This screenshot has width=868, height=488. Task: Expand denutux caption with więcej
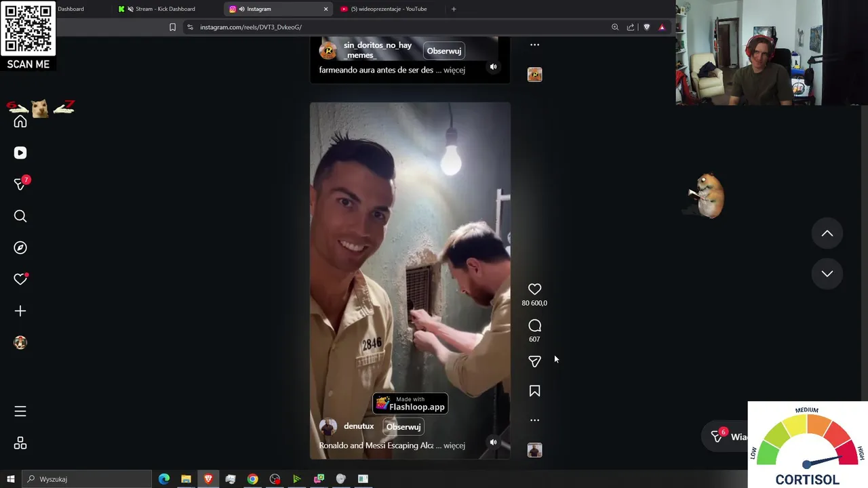coord(454,445)
